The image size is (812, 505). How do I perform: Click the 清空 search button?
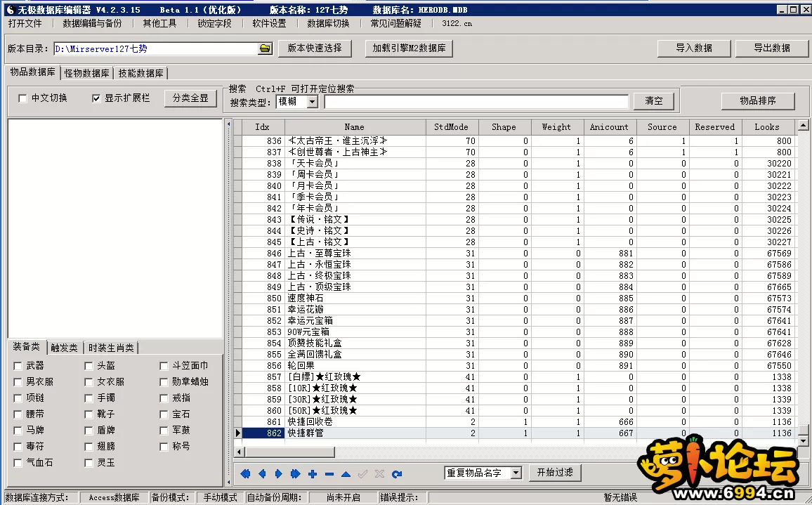654,101
